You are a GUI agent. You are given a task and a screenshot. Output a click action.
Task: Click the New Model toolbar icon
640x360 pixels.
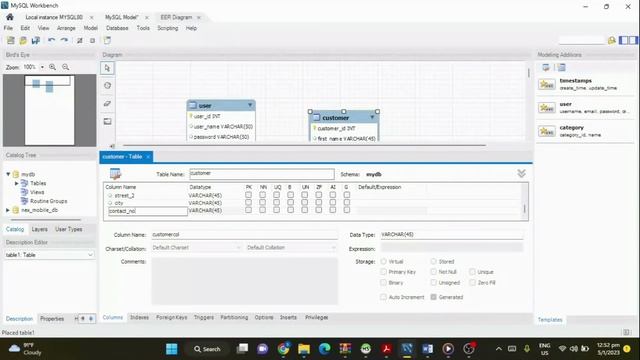coord(11,40)
